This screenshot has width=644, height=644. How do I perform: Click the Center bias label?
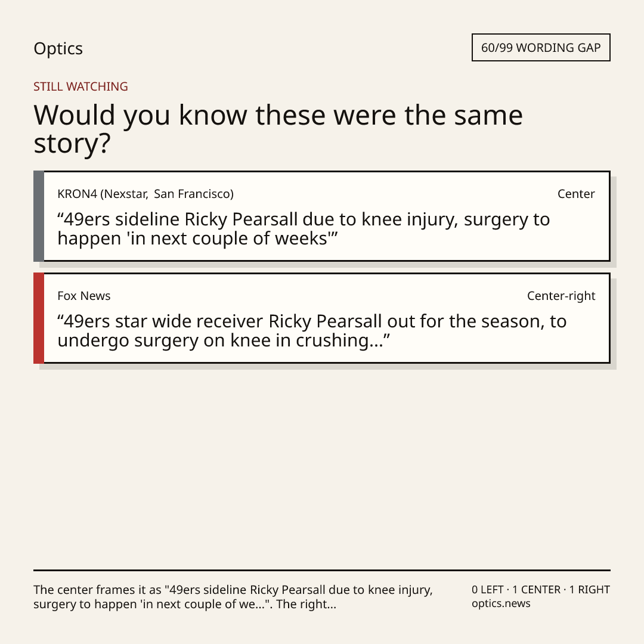[x=576, y=194]
